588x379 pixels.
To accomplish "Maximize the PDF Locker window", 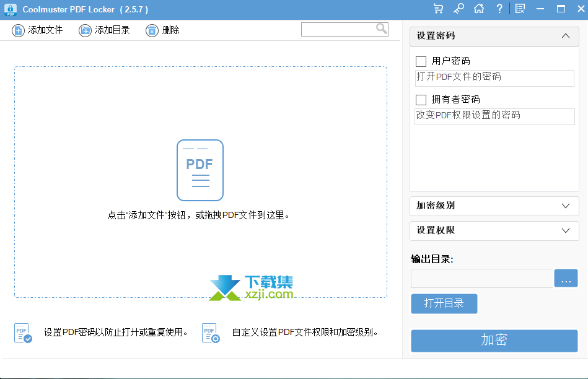I will pos(561,9).
